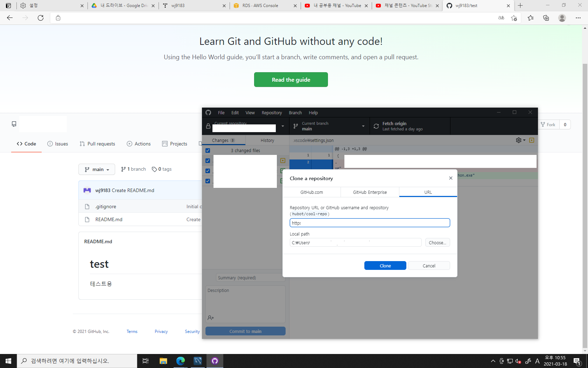Cancel the clone dialog

[429, 266]
